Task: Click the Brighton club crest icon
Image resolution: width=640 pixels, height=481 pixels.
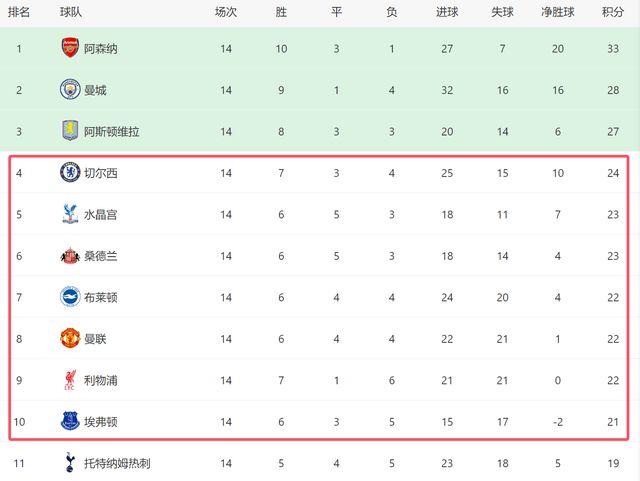Action: pos(69,297)
